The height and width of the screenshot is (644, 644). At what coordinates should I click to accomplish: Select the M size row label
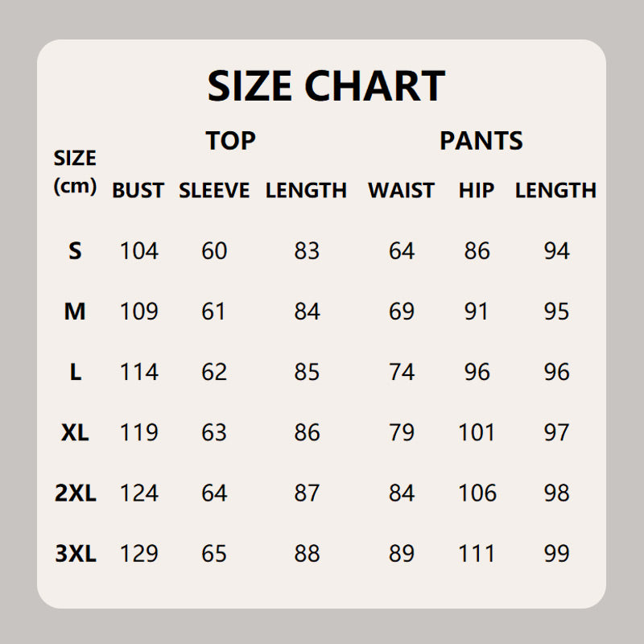point(75,312)
